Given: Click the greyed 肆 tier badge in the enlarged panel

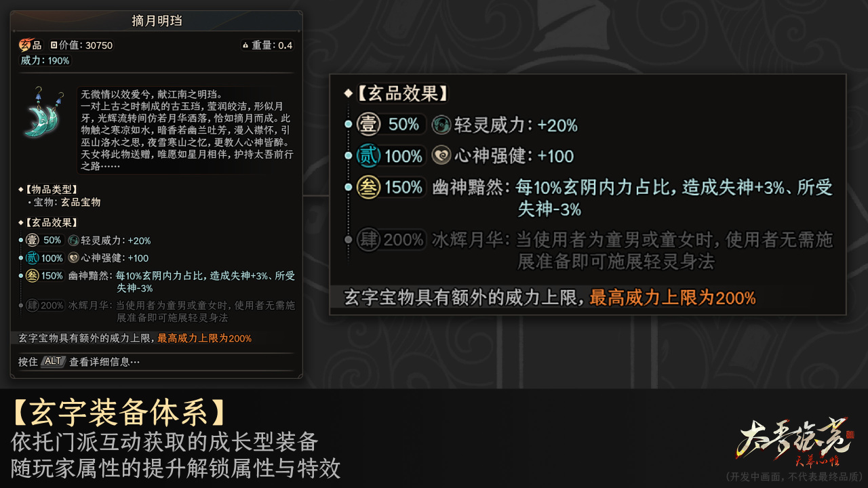Looking at the screenshot, I should pos(368,239).
